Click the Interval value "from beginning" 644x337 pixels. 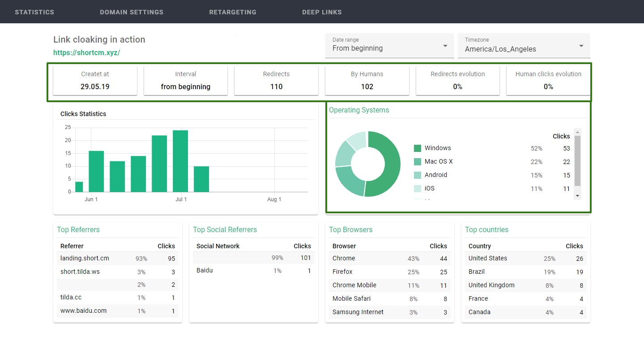click(x=186, y=87)
